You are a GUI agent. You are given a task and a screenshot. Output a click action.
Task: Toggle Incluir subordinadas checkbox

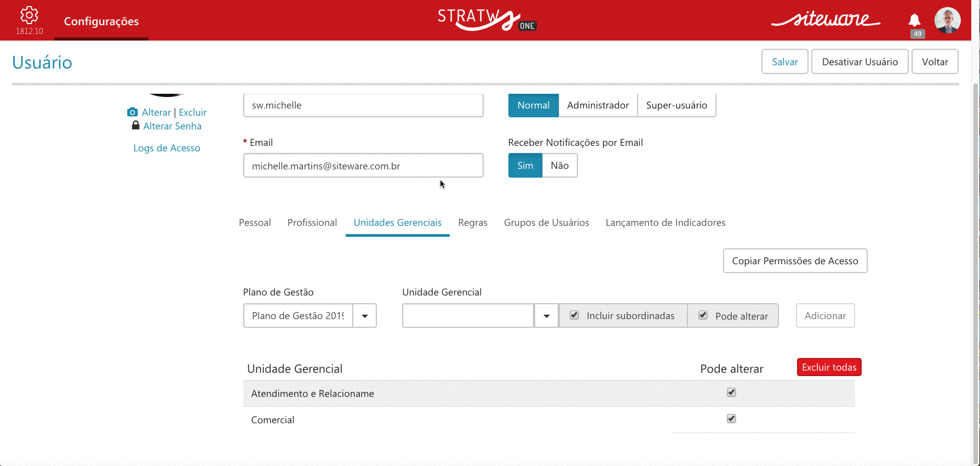[574, 315]
